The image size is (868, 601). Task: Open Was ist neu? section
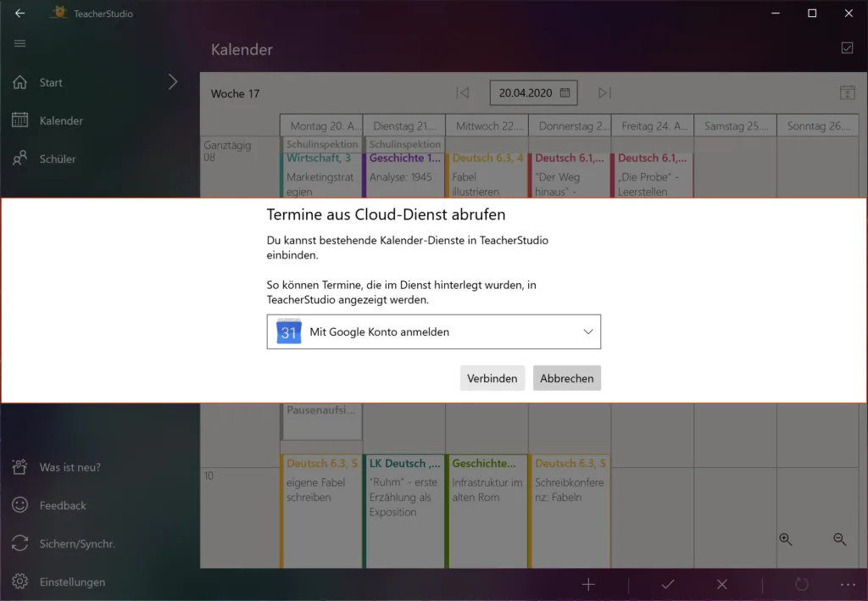70,467
